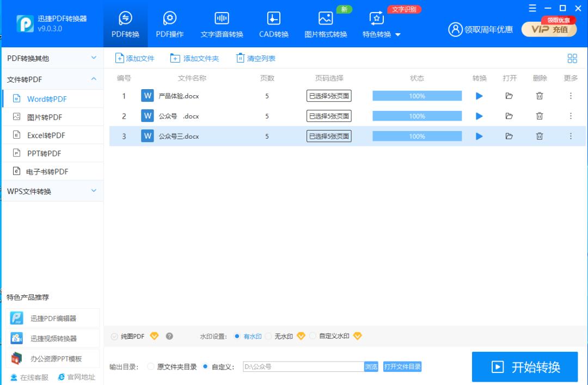Click the 添加文件夹 add folder icon
This screenshot has height=385, width=588.
(x=175, y=58)
